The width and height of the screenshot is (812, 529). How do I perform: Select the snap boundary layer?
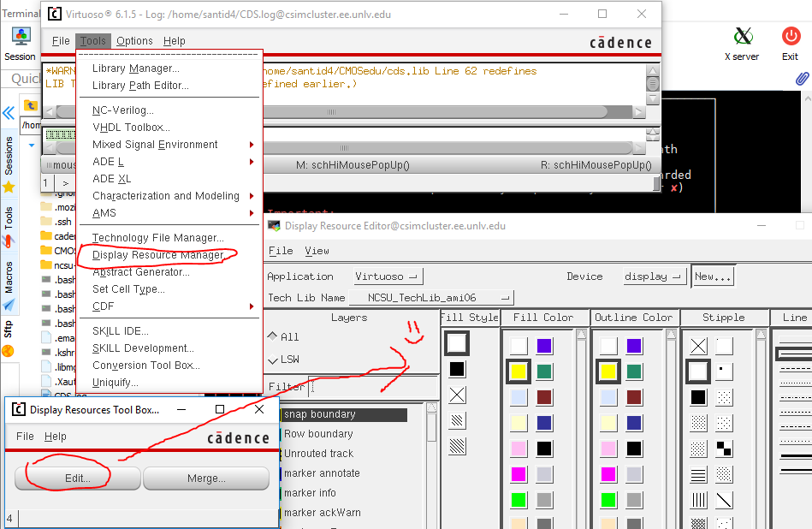pos(345,414)
